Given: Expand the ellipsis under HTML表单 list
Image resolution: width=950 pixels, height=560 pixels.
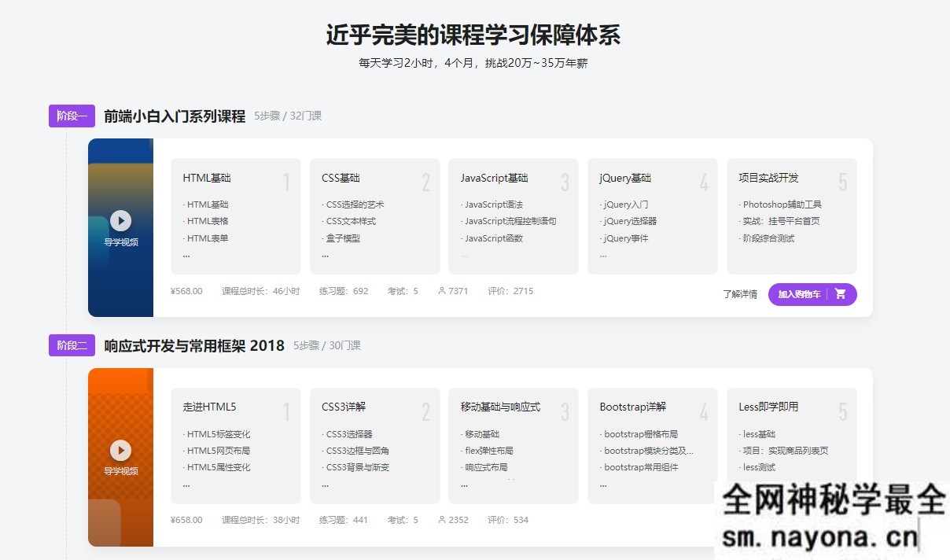Looking at the screenshot, I should pos(186,256).
